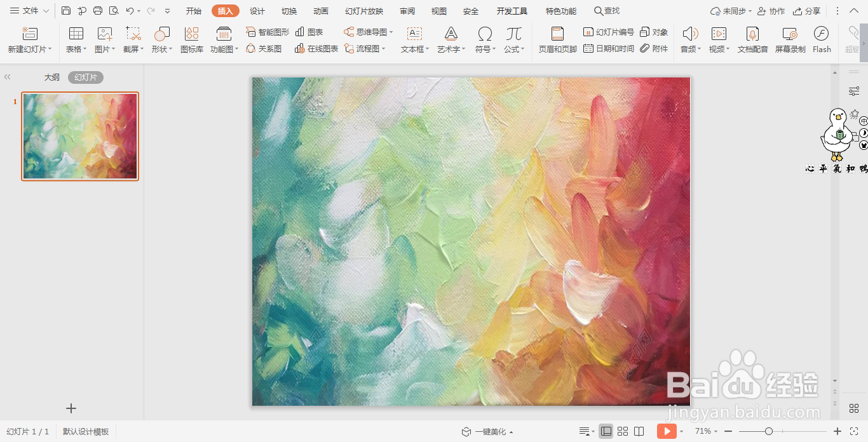
Task: Click 默认设计模板 in status bar
Action: tap(86, 431)
